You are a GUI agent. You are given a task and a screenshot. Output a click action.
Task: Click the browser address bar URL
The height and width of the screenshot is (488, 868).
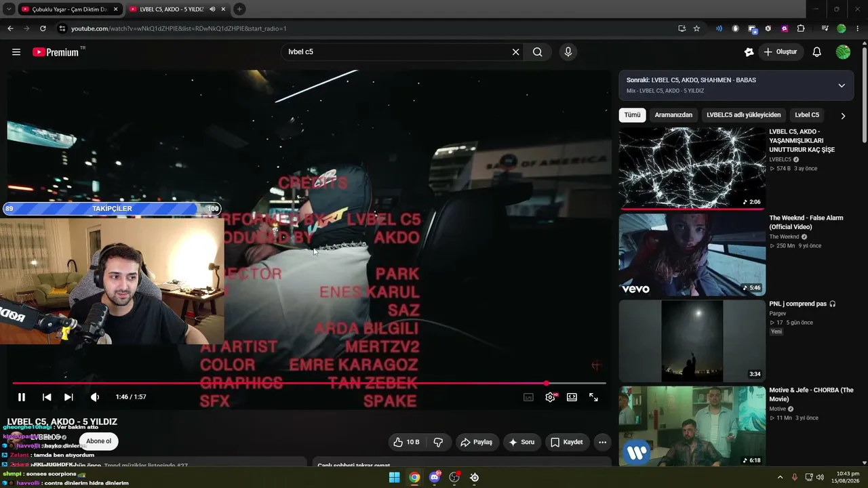click(179, 28)
